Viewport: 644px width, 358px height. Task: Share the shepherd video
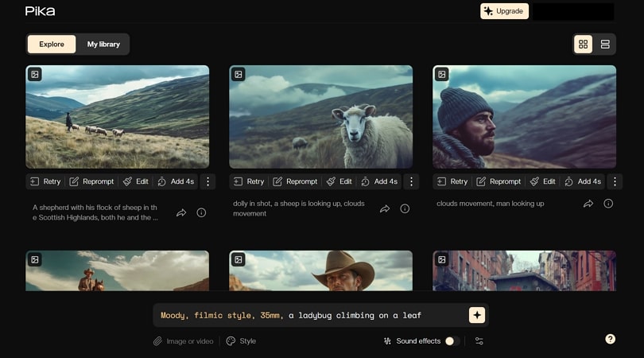point(181,212)
